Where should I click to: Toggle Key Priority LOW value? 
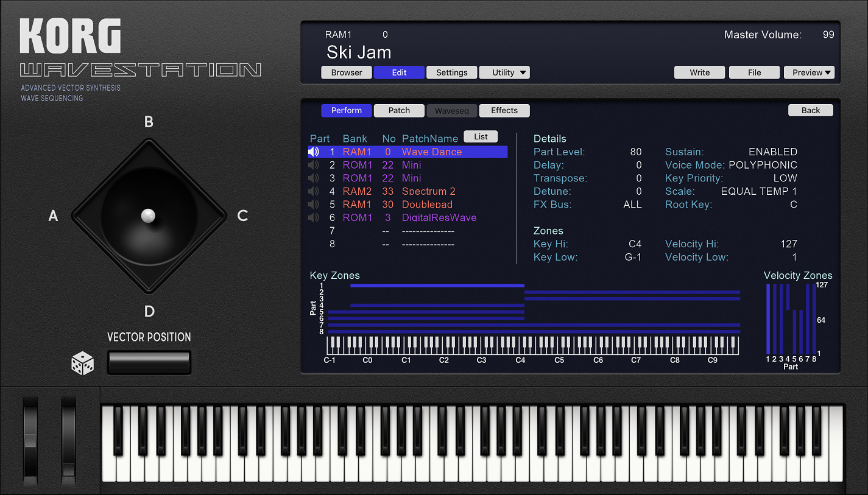(x=785, y=178)
